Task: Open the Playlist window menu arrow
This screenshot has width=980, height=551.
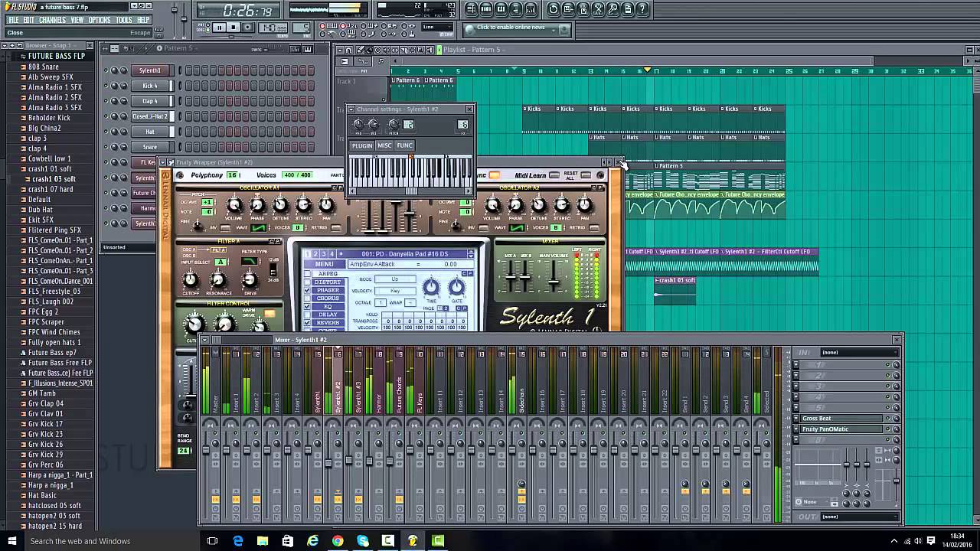Action: pyautogui.click(x=340, y=50)
